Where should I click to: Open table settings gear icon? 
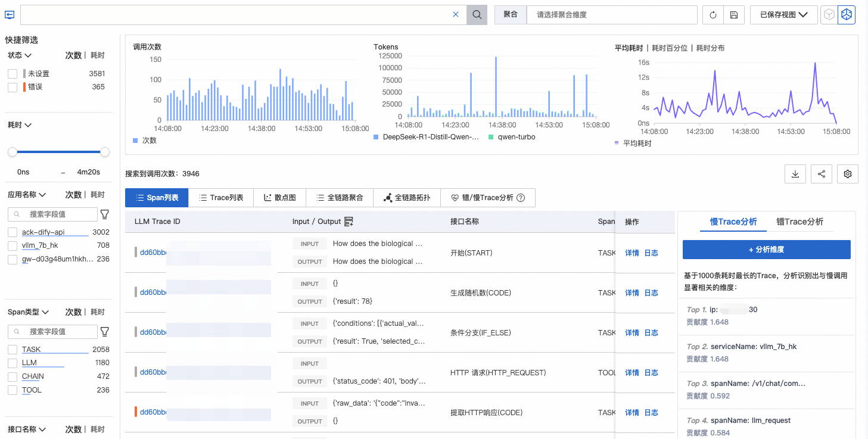[848, 174]
